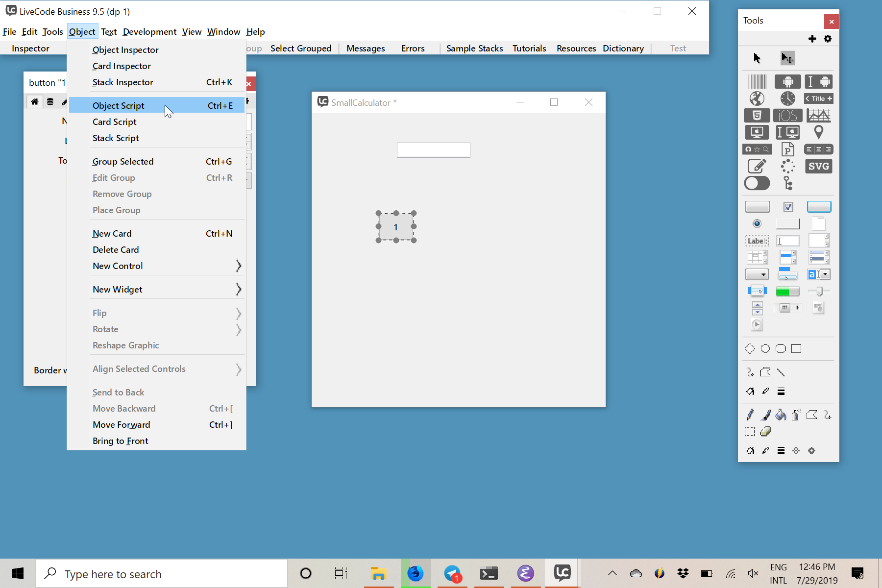The image size is (882, 588).
Task: Click Select Grouped in toolbar
Action: tap(301, 48)
